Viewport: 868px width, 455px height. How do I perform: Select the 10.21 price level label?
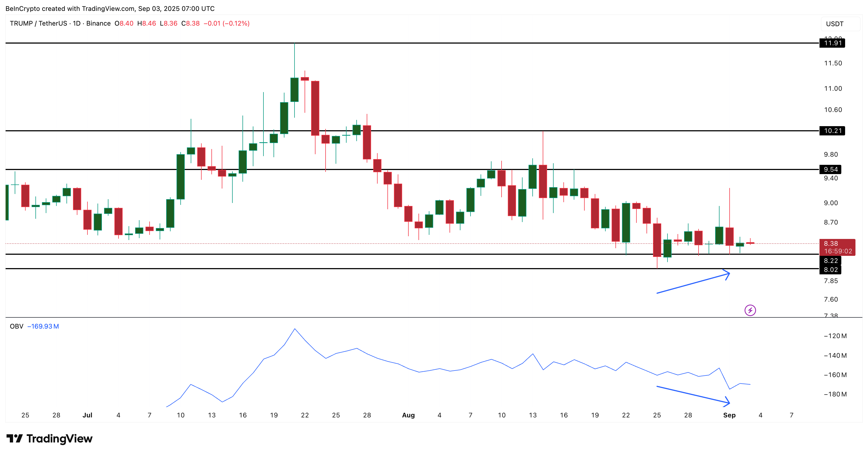[x=832, y=131]
